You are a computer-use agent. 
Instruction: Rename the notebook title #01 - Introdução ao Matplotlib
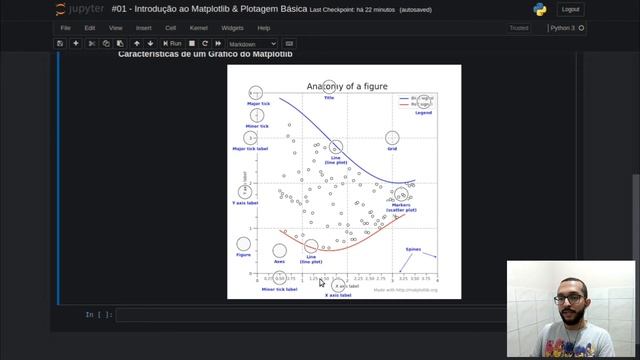click(x=209, y=9)
